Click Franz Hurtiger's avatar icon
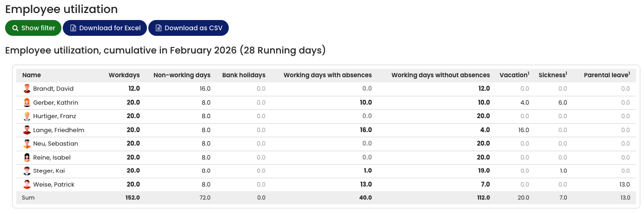This screenshot has width=644, height=214. [x=27, y=116]
